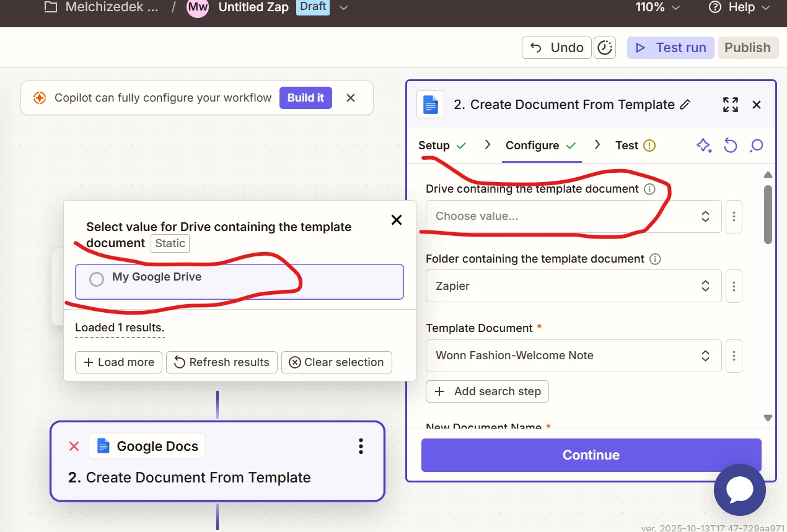The height and width of the screenshot is (532, 787).
Task: Open the Folder dropdown showing Zapier
Action: [x=573, y=286]
